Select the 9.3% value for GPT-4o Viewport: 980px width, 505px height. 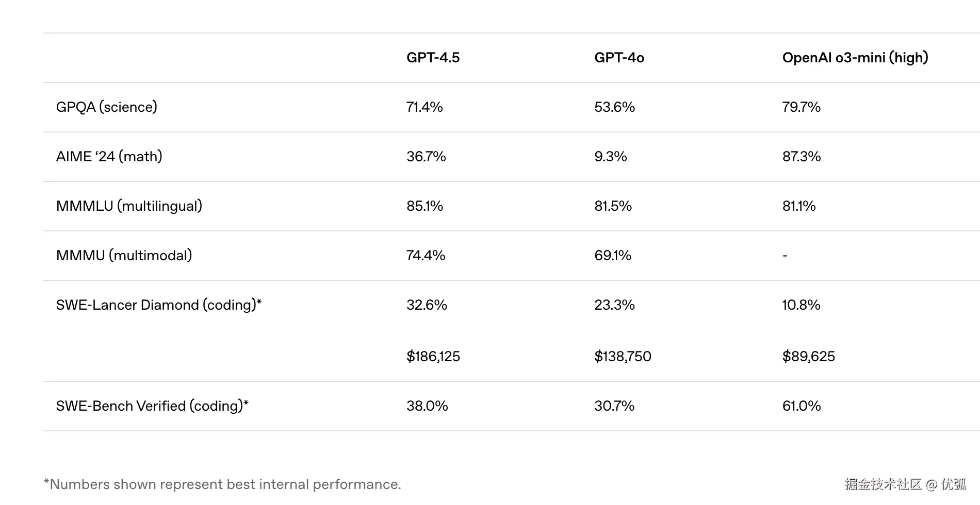[610, 156]
